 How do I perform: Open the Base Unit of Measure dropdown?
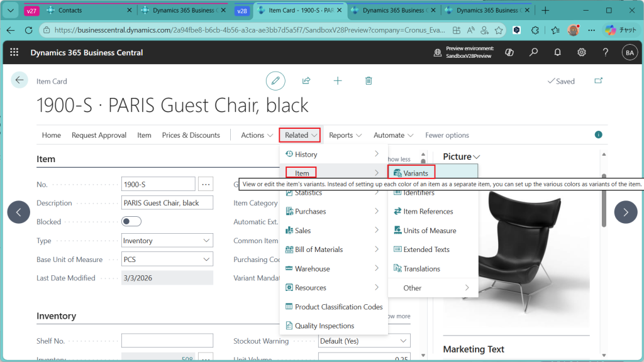167,260
